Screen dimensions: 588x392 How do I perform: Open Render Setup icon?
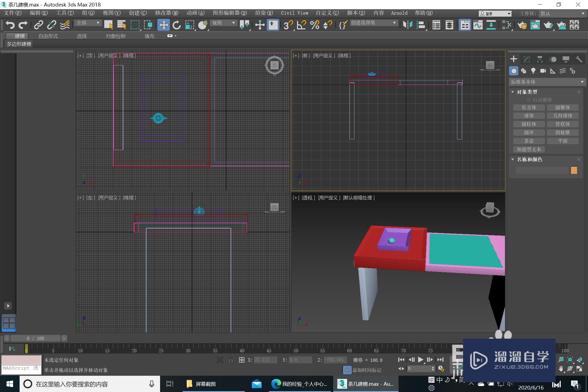coord(522,25)
